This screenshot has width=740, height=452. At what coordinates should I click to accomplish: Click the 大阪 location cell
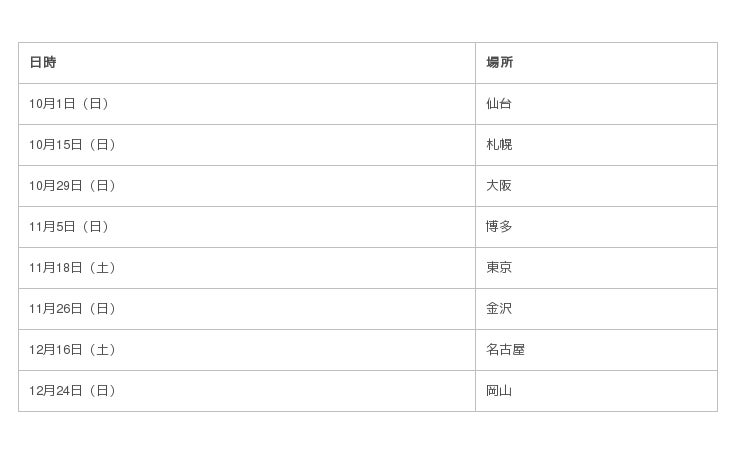coord(499,186)
